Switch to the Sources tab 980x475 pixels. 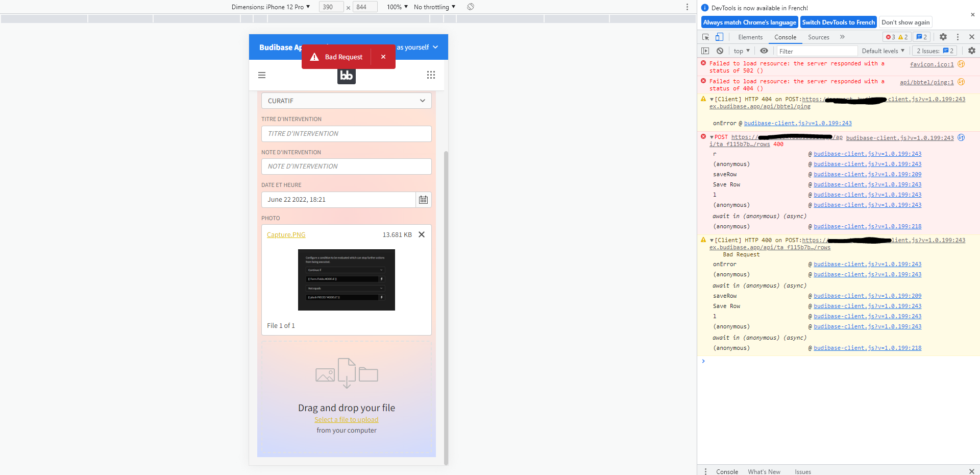[818, 37]
